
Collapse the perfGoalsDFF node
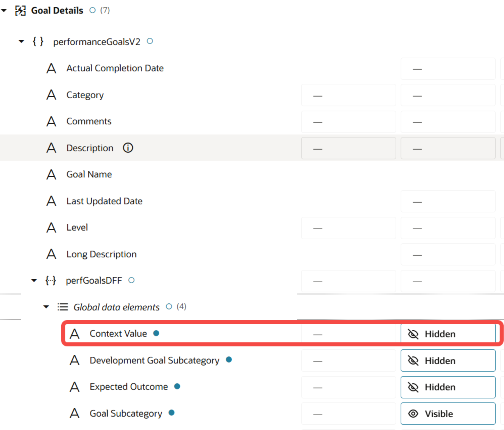tap(34, 280)
